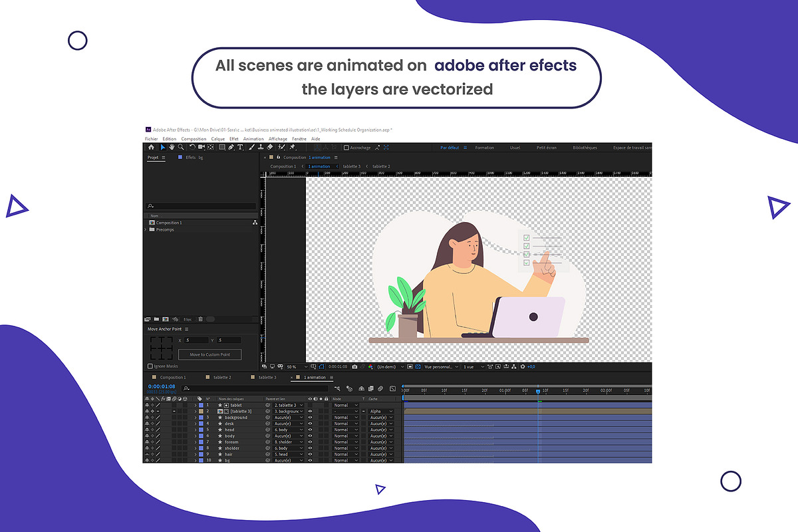
Task: Open the Bibliothèques workspace
Action: [x=585, y=148]
